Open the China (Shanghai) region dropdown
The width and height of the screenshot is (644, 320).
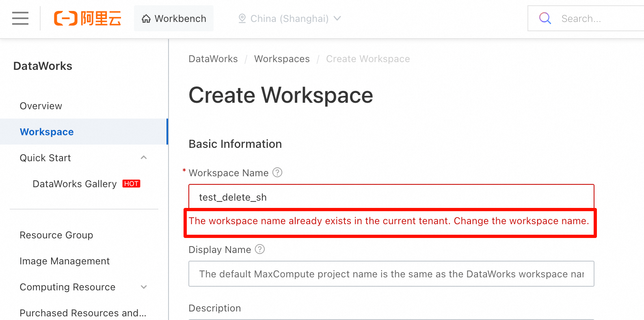290,19
